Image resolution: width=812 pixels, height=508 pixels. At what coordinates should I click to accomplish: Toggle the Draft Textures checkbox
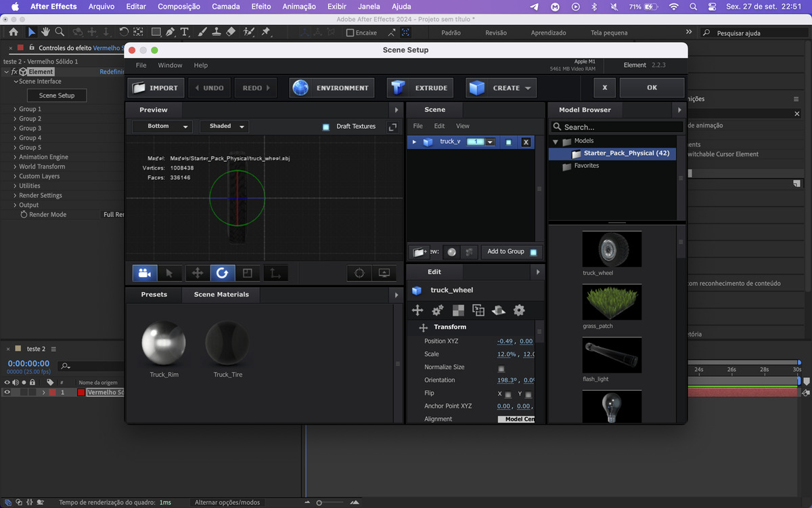325,127
